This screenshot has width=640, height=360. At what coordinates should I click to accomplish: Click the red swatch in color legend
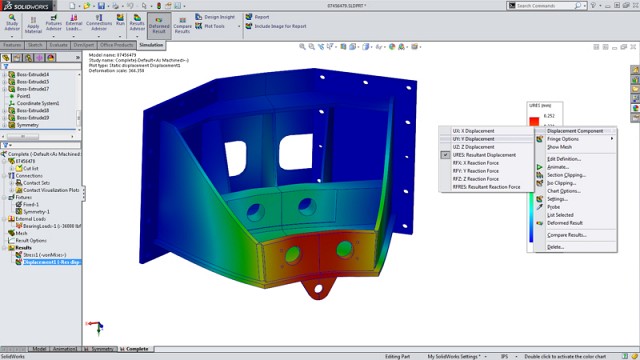(534, 121)
